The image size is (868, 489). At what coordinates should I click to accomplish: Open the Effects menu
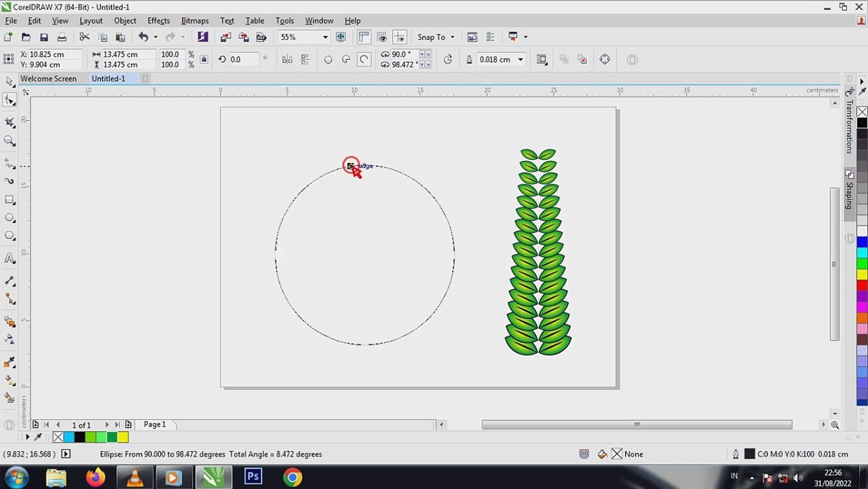point(159,21)
